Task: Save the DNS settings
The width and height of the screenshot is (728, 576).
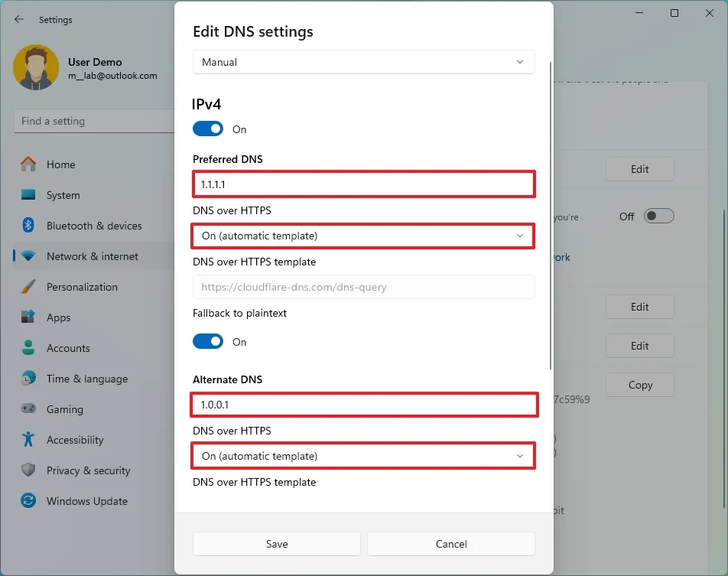Action: click(x=277, y=544)
